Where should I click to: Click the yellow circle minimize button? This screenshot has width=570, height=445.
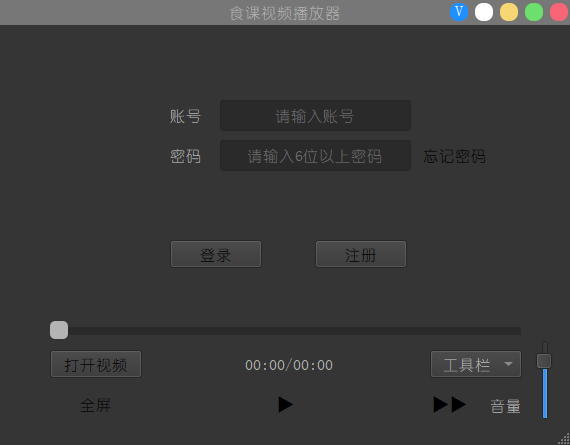509,12
